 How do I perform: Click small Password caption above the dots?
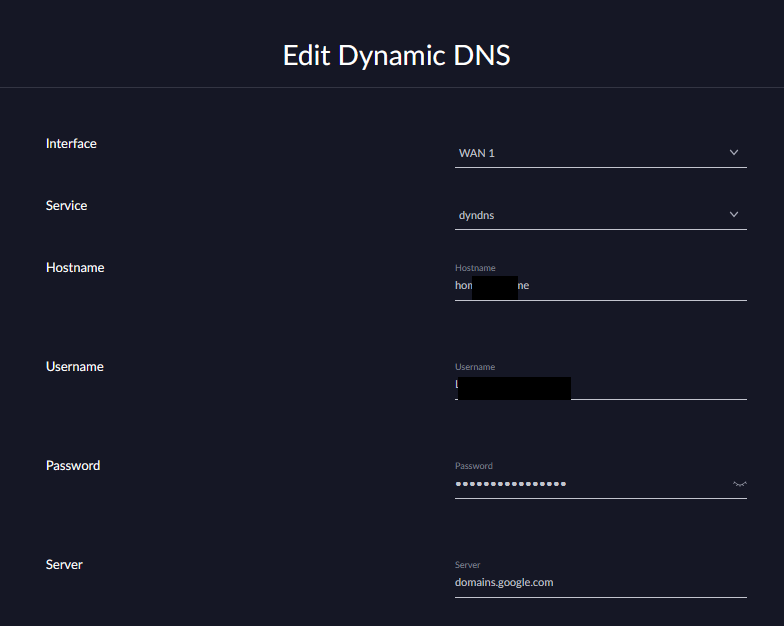(474, 466)
